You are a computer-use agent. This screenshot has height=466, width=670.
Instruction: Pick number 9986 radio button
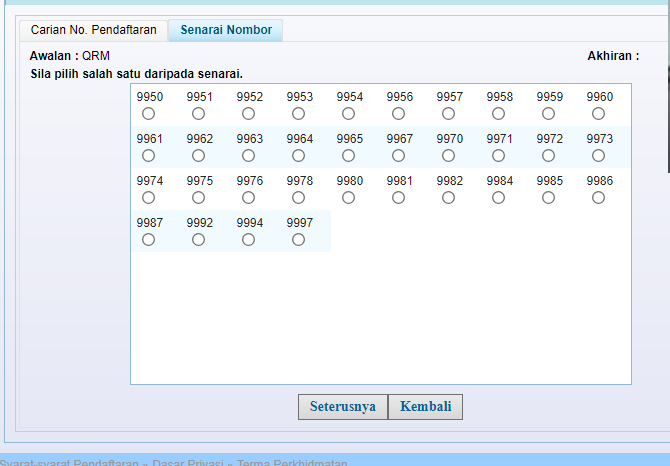pos(599,198)
